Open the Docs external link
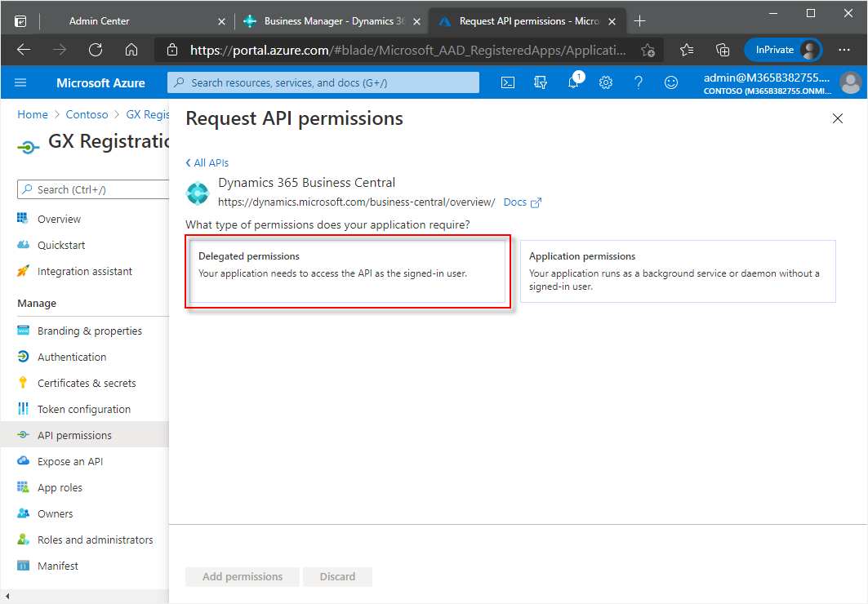Viewport: 868px width, 604px height. (522, 202)
